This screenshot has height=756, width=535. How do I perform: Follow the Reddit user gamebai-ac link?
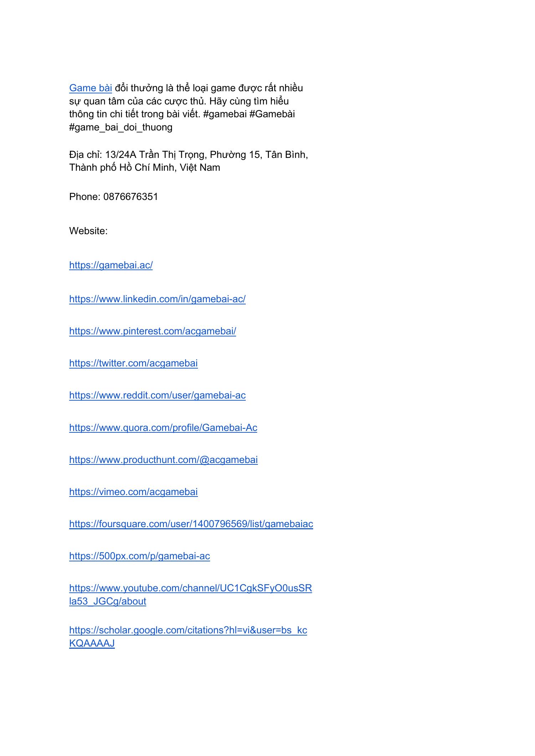157,395
